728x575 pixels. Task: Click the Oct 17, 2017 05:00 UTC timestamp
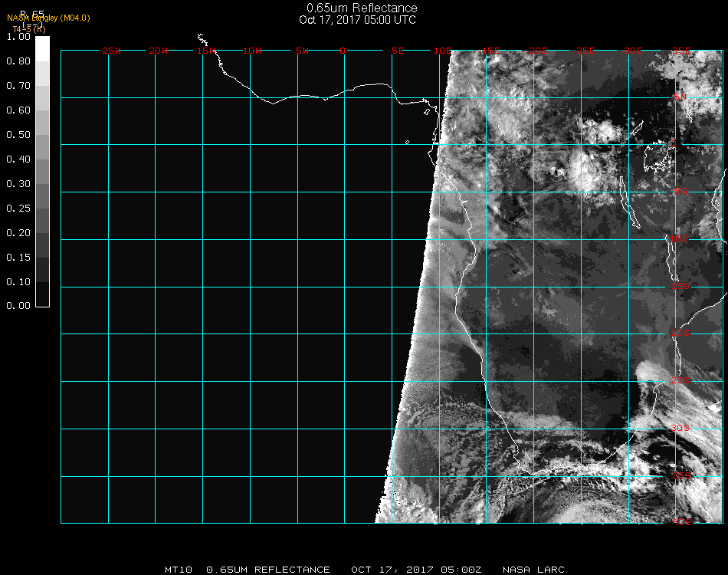(x=358, y=20)
